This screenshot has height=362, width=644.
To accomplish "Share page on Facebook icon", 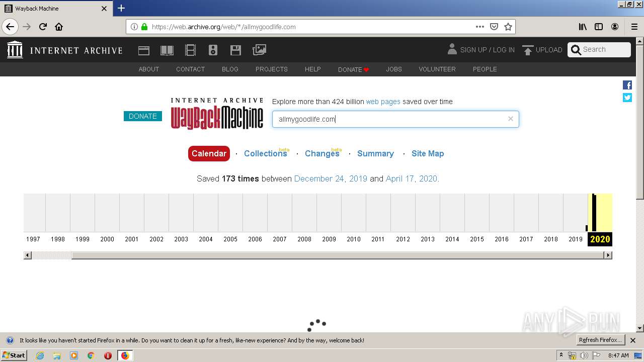I will [x=627, y=85].
